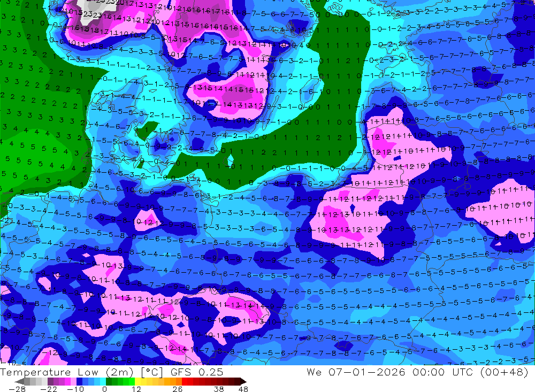Image resolution: width=535 pixels, height=392 pixels.
Task: Click the 48 label under the color scale
Action: point(243,389)
